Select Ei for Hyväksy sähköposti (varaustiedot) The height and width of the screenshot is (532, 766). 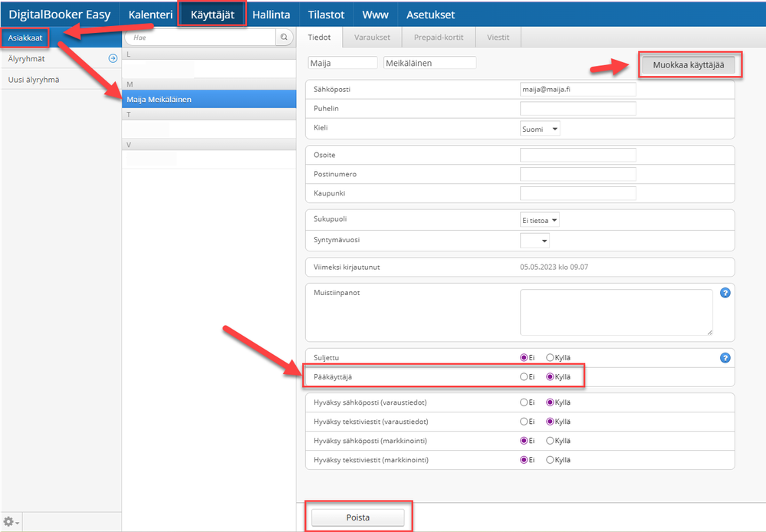coord(524,402)
